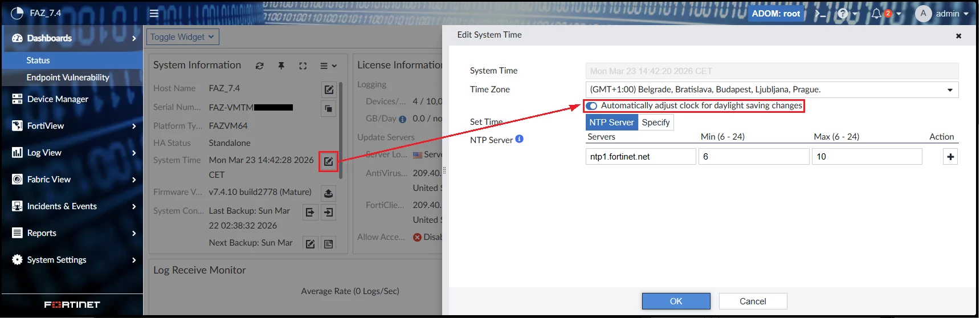The image size is (980, 318).
Task: Edit the System Time setting
Action: [329, 161]
